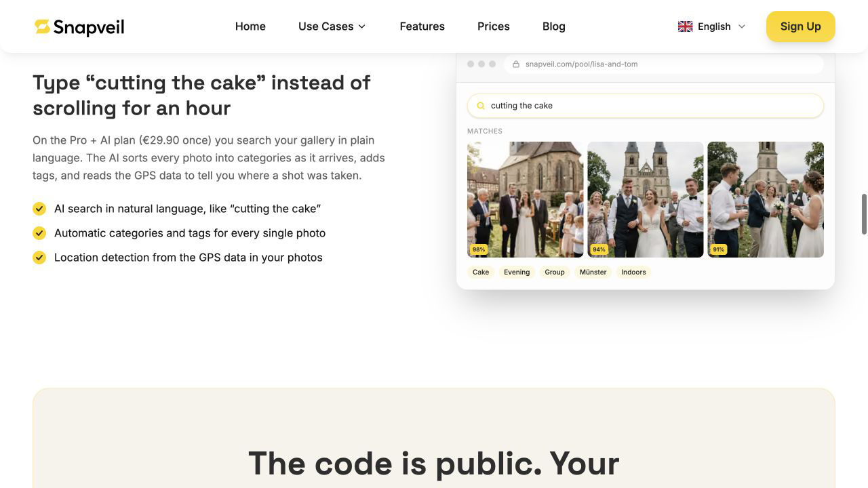Click the UK flag language icon
The image size is (868, 488).
click(x=685, y=26)
